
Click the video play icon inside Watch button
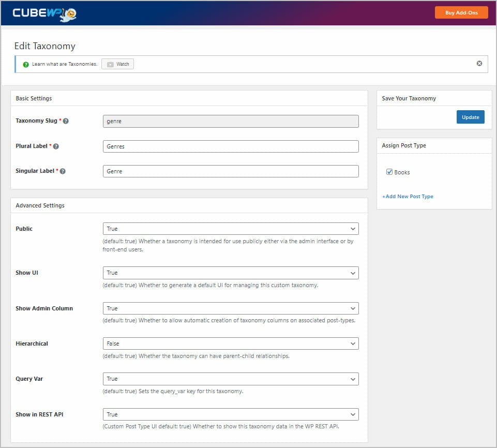110,64
